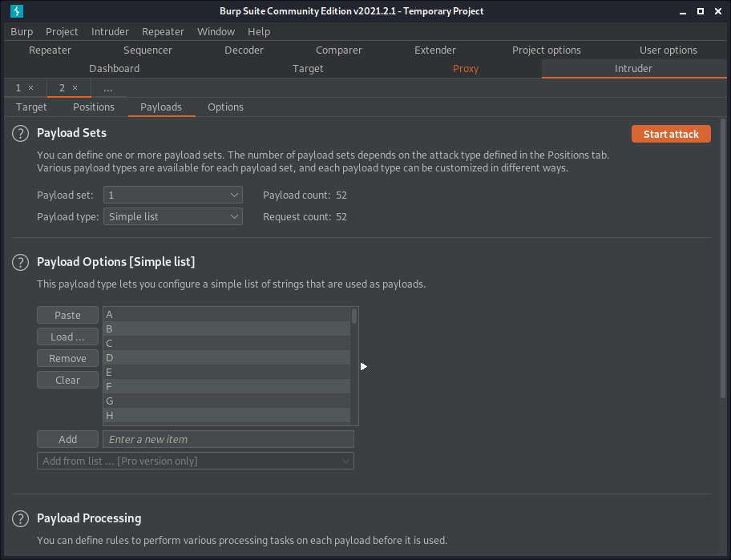Click the Load ... button
Image resolution: width=731 pixels, height=560 pixels.
pyautogui.click(x=67, y=336)
